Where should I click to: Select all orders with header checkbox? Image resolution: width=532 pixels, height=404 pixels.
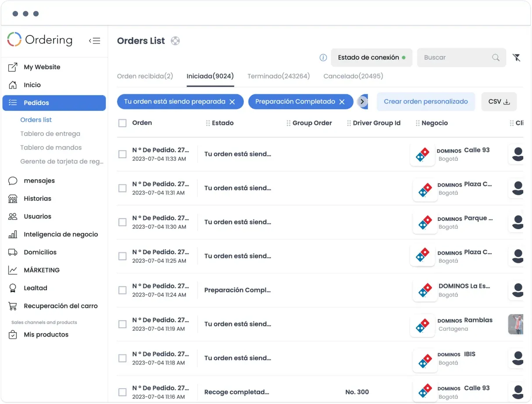click(122, 123)
